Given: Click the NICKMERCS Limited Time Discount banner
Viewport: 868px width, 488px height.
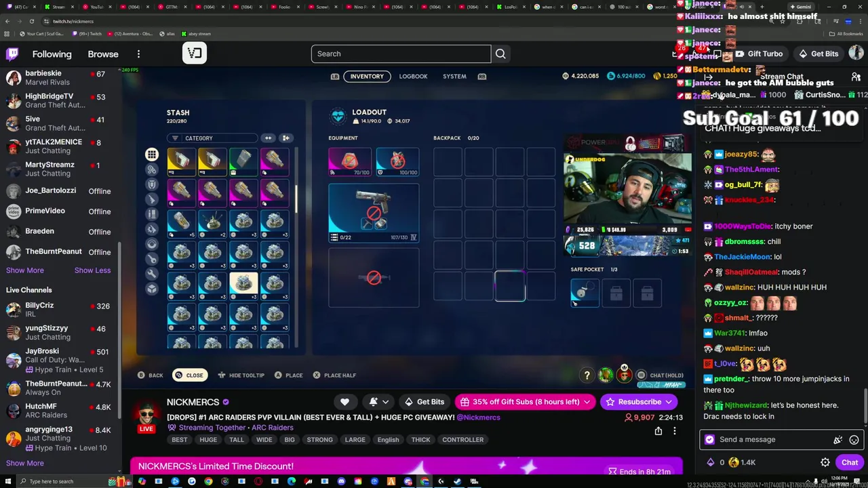Looking at the screenshot, I should pyautogui.click(x=406, y=466).
